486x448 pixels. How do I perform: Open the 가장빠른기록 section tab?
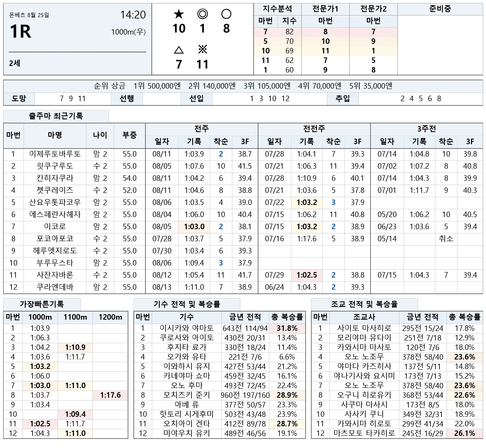[x=42, y=304]
